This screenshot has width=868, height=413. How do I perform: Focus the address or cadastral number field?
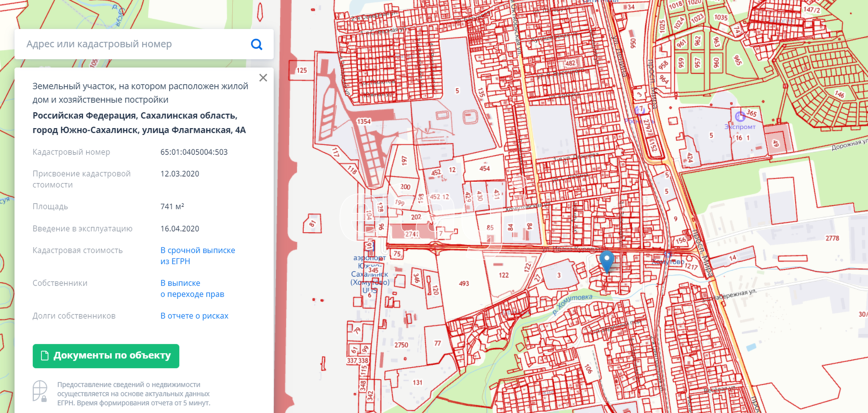(135, 44)
